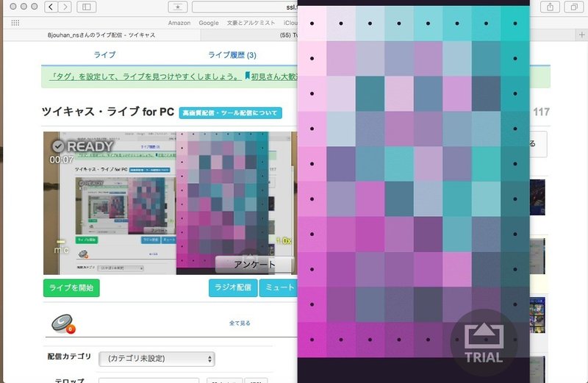Switch to the (55) browser tab
This screenshot has width=588, height=383.
(249, 35)
